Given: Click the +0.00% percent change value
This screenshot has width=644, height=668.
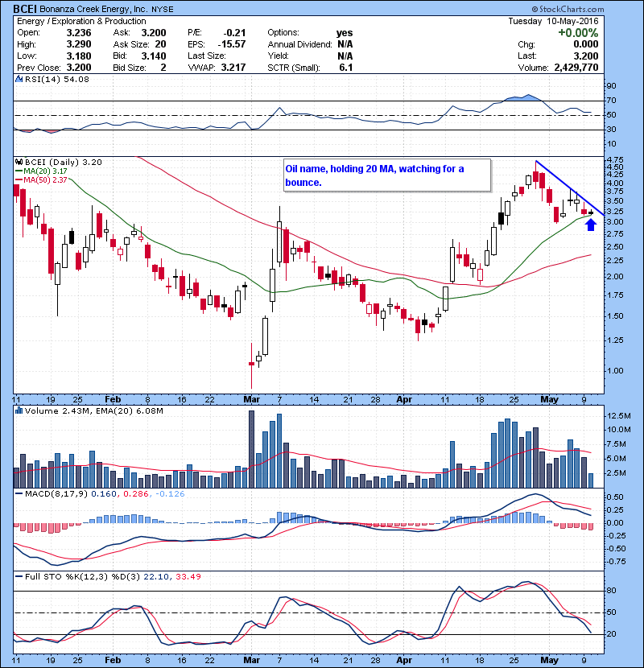Looking at the screenshot, I should point(578,33).
